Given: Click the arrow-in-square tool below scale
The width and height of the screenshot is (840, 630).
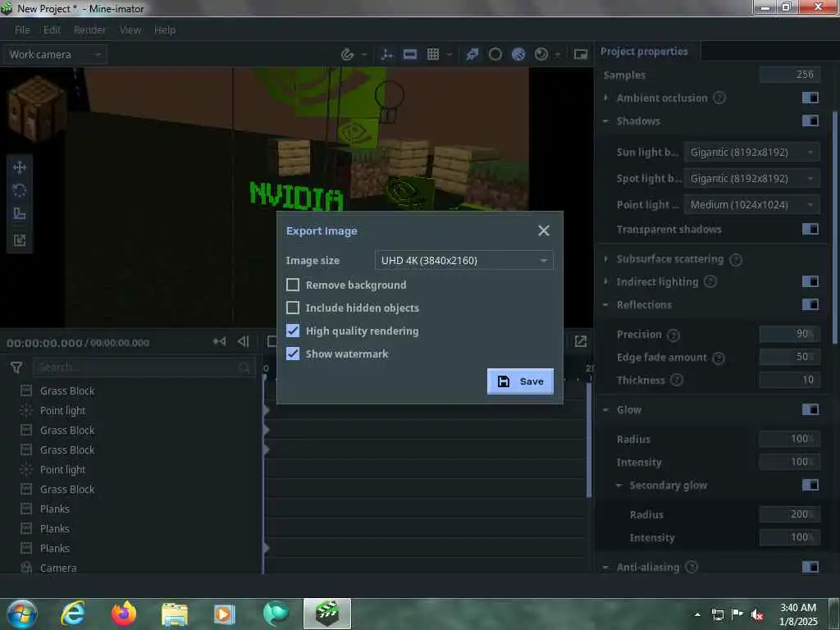Looking at the screenshot, I should click(20, 240).
